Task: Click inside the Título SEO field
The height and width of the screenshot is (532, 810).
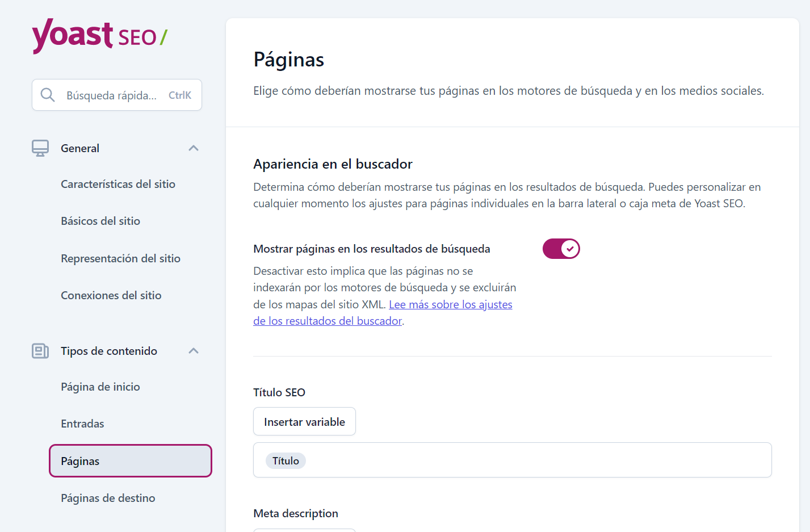Action: 513,460
